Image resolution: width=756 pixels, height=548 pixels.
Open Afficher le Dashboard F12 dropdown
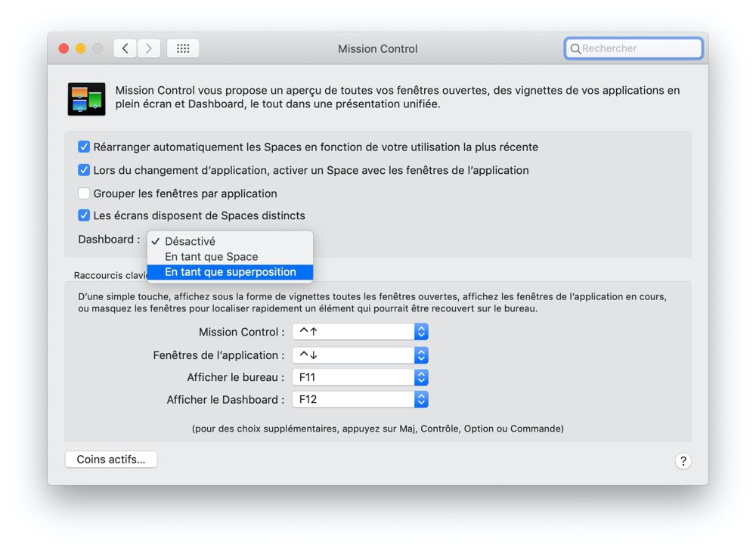(x=360, y=400)
